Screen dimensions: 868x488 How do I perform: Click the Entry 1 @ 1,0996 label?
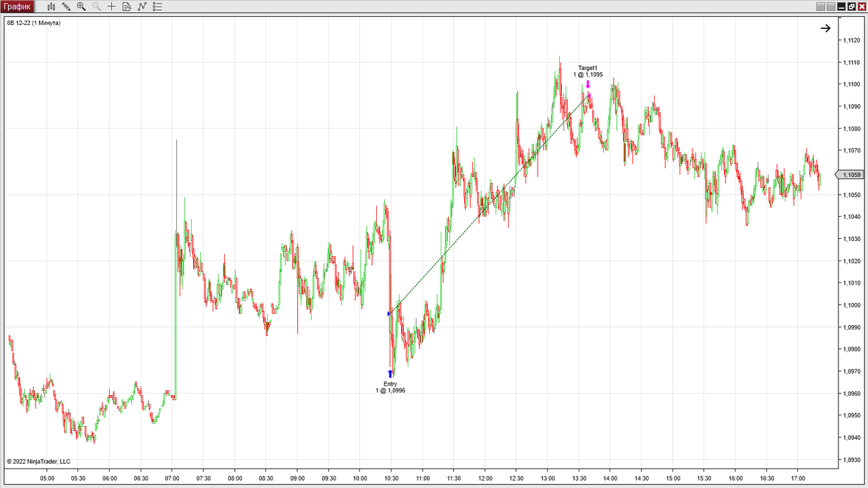[390, 387]
